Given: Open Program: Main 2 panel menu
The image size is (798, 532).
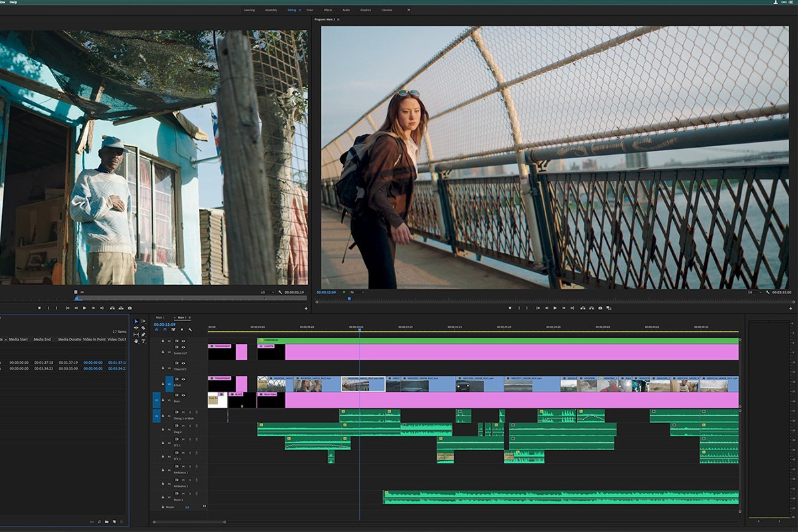Looking at the screenshot, I should 338,20.
